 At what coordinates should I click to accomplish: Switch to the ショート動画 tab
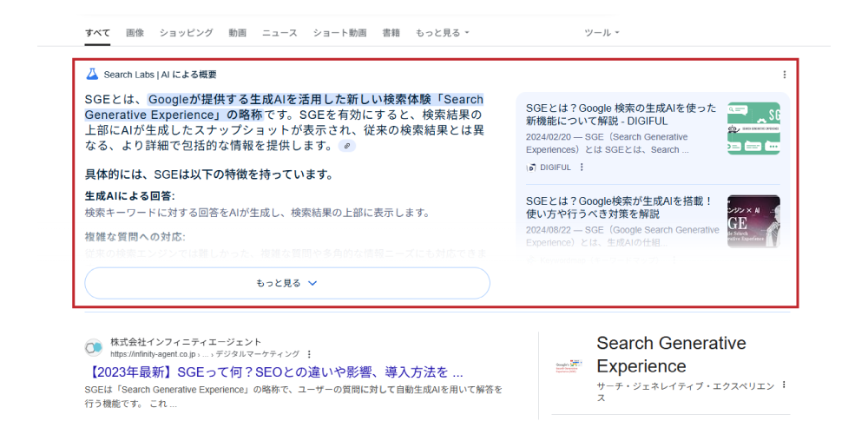click(340, 33)
